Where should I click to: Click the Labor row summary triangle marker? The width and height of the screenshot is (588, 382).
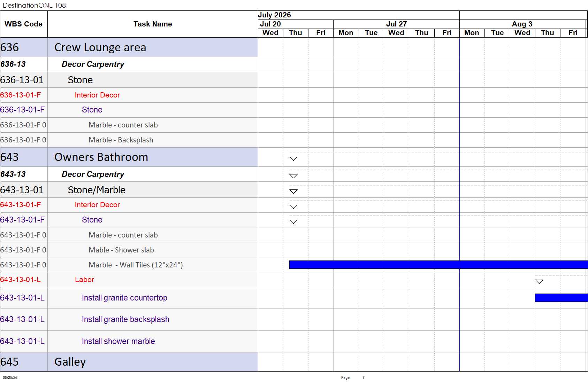(539, 281)
